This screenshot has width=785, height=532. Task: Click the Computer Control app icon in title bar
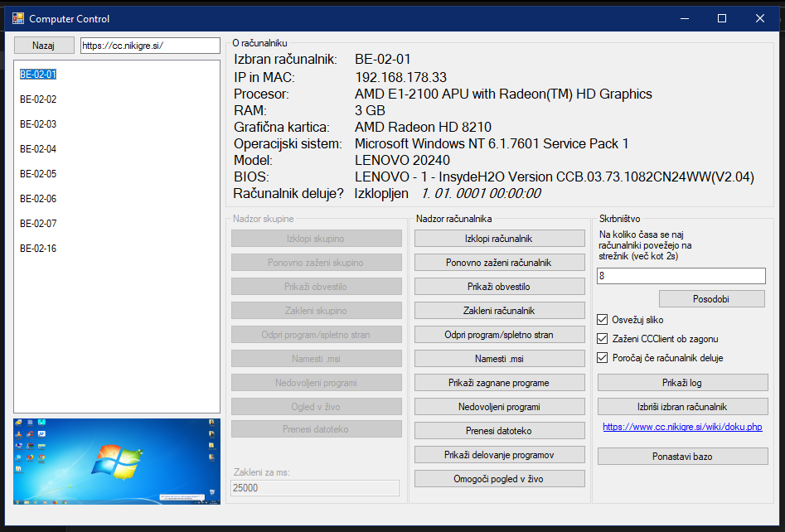tap(18, 18)
